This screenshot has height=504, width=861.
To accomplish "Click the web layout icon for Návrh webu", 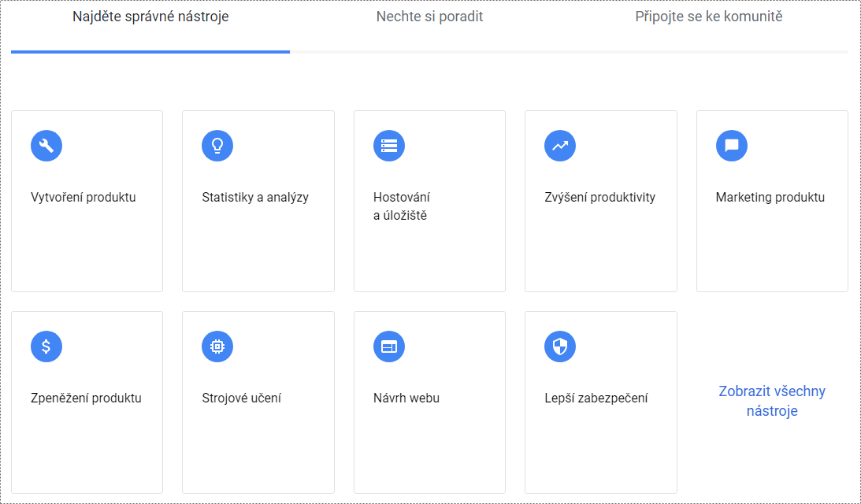I will (x=389, y=346).
